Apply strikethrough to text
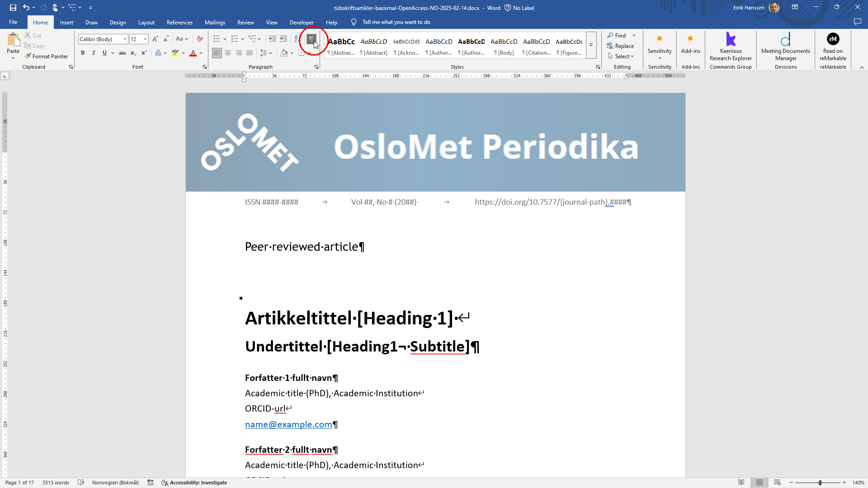 point(123,53)
